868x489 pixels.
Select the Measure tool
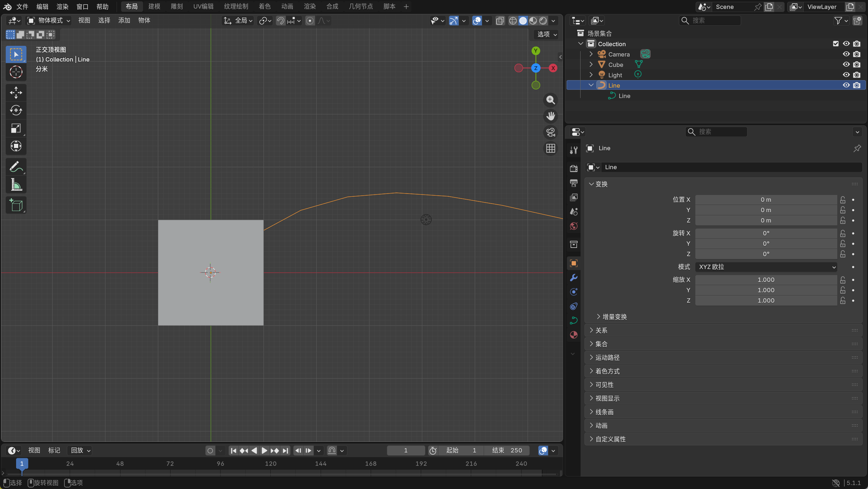[x=16, y=185]
